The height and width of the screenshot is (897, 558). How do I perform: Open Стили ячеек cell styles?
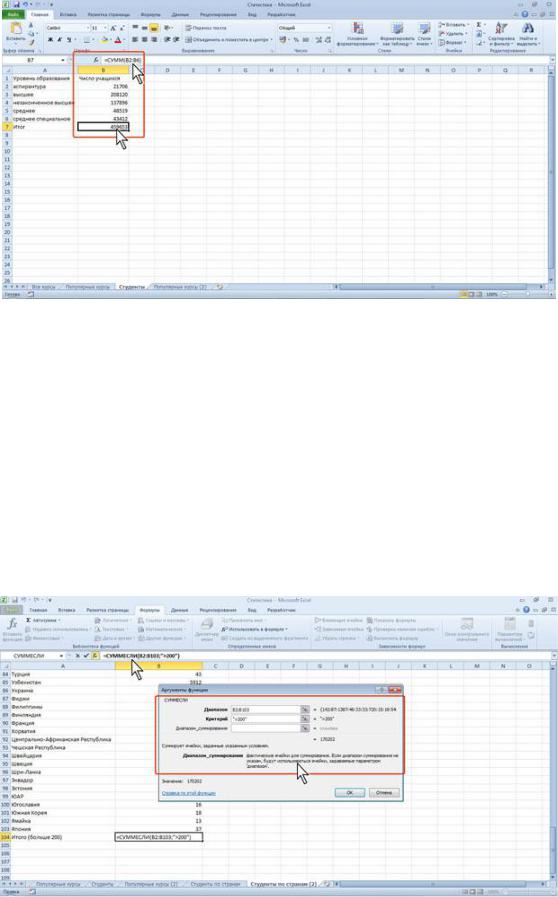click(424, 34)
